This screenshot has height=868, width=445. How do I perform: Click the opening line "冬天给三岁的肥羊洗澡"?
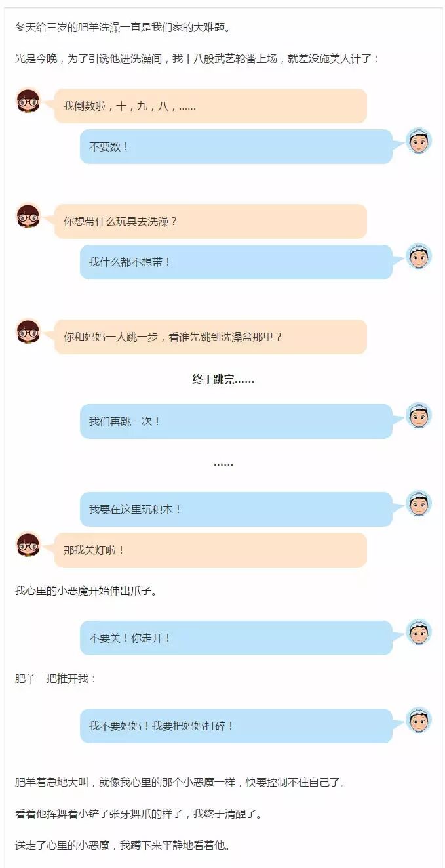pos(122,28)
